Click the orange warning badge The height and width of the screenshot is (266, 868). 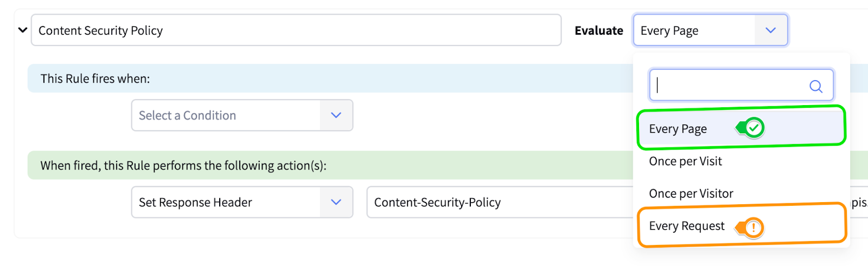tap(753, 228)
